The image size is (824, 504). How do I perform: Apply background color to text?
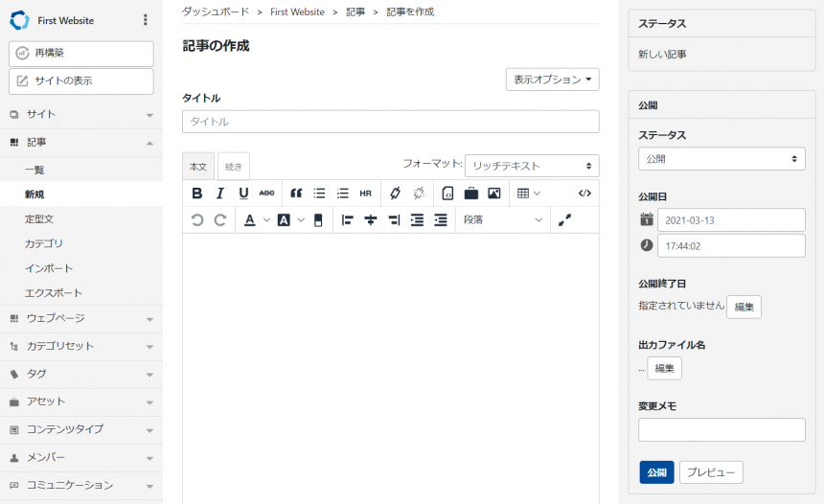(284, 220)
